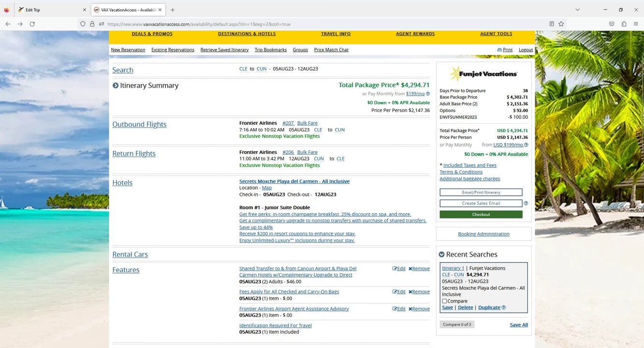Open the Rental Cars section link
This screenshot has width=644, height=348.
pos(130,254)
